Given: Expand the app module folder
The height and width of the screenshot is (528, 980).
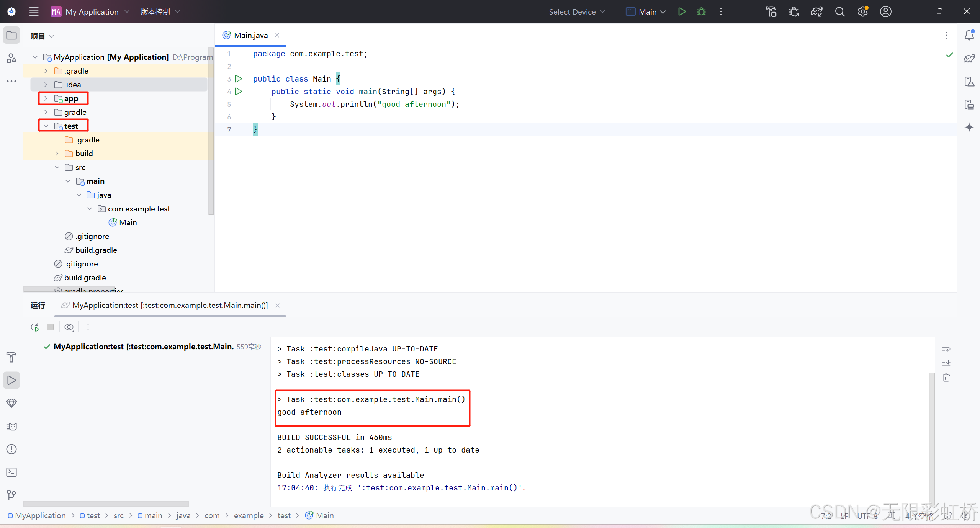Looking at the screenshot, I should [x=46, y=98].
